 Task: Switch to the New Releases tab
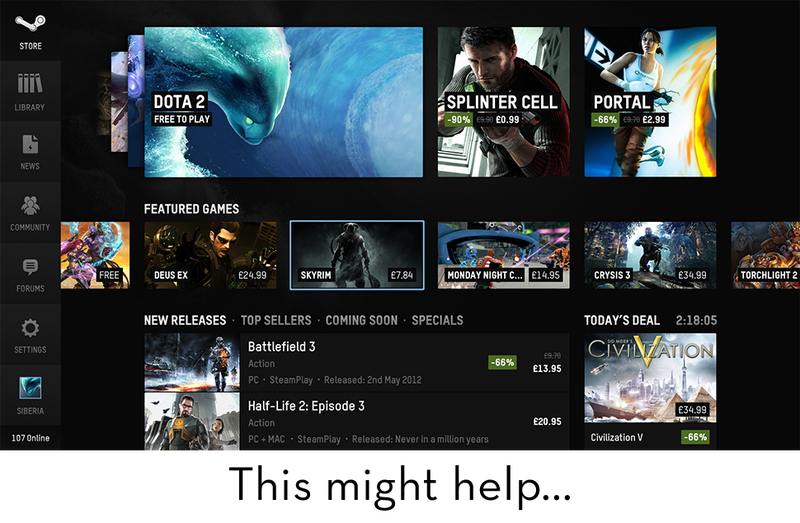tap(185, 320)
